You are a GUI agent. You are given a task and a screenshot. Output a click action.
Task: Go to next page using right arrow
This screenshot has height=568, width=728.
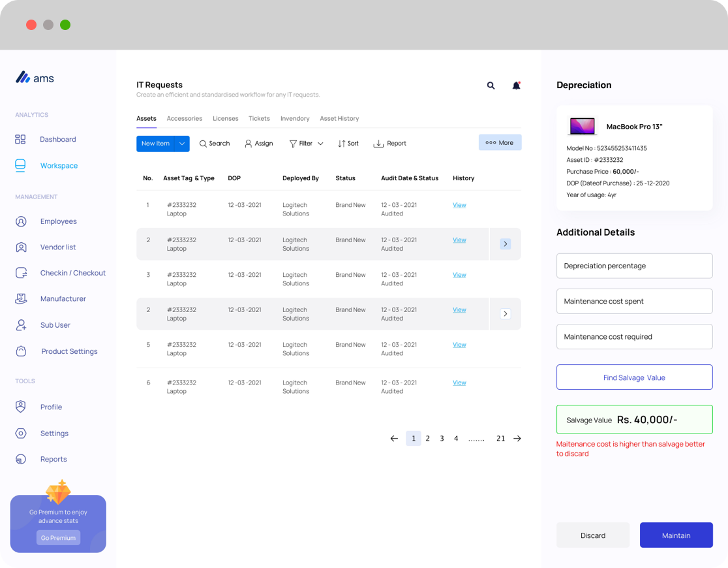[517, 439]
